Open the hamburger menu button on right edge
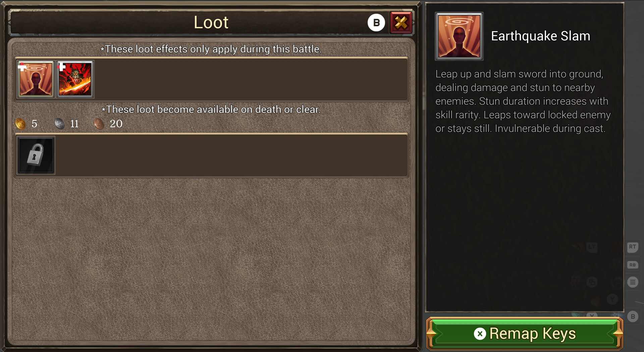Screen dimensions: 644x352 [633, 282]
